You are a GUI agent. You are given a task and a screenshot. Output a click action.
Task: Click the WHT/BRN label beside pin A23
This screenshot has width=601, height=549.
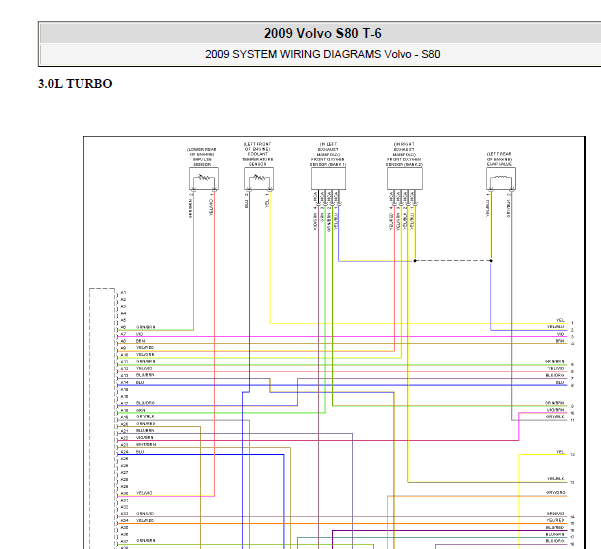click(x=146, y=445)
